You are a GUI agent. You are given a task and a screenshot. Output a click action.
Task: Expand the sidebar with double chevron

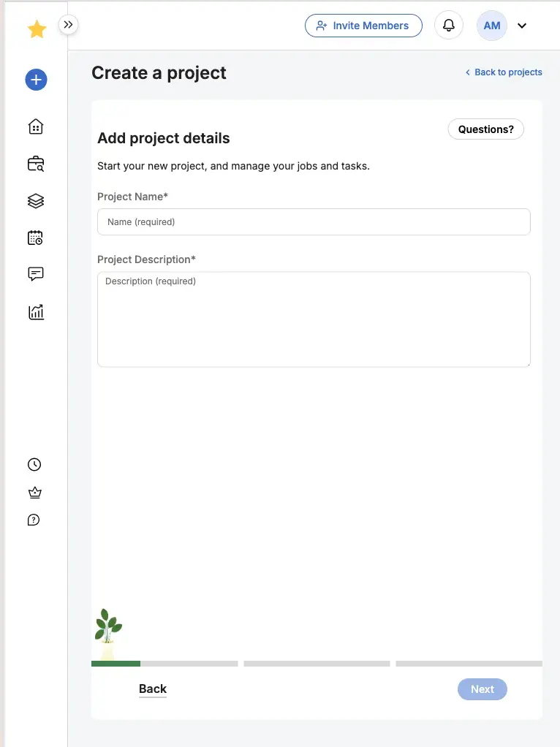pos(68,23)
